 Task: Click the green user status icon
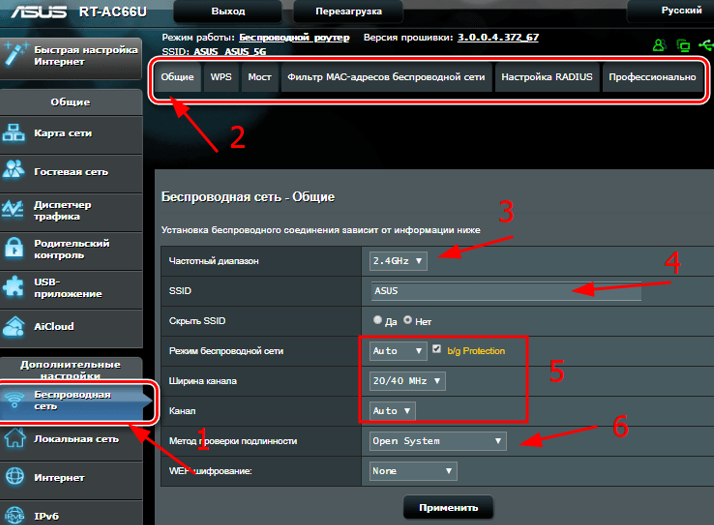pos(659,45)
